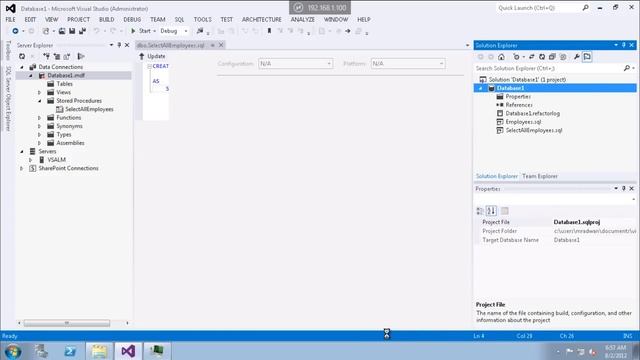
Task: Click the PowerShell taskbar icon
Action: coord(70,351)
